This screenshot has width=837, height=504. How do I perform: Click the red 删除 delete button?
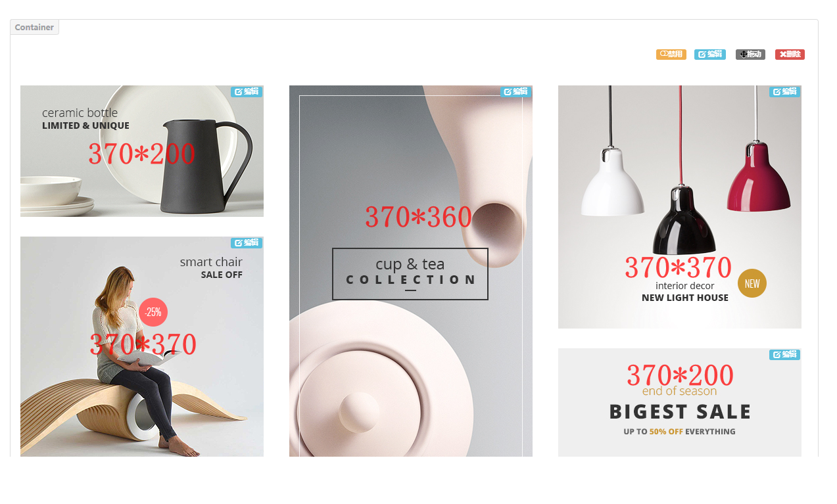[x=790, y=55]
